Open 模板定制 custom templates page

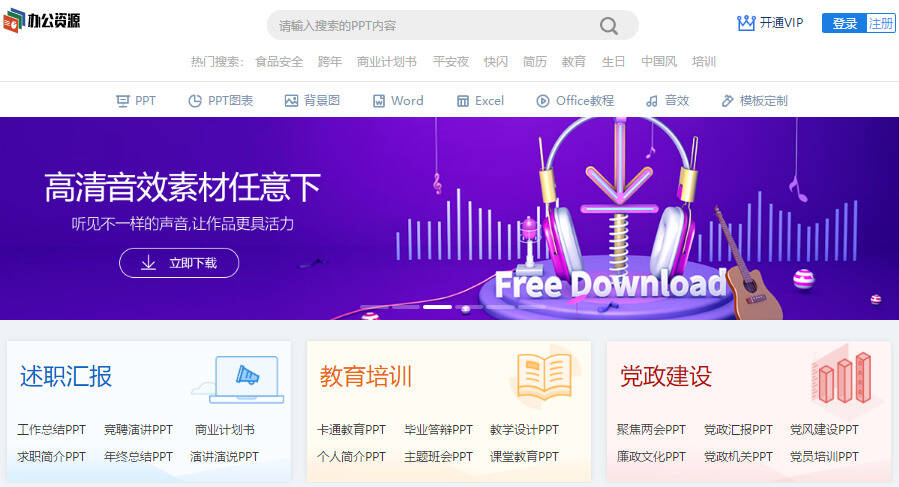point(755,101)
